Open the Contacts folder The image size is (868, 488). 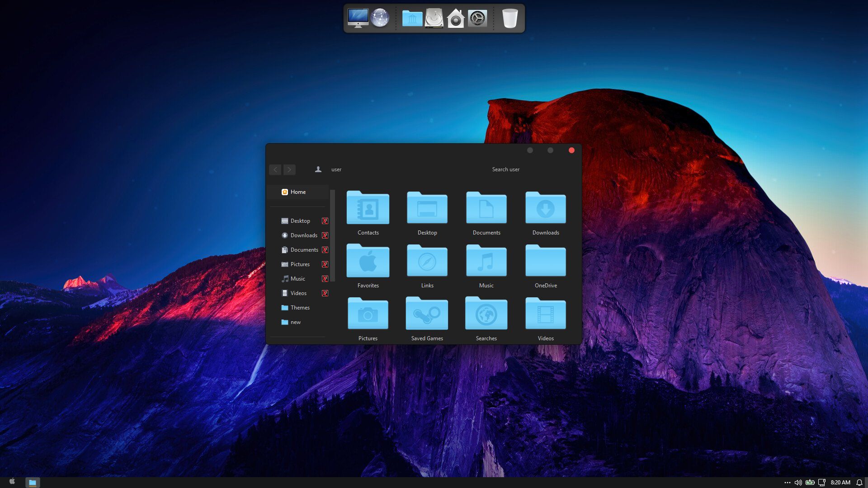[368, 208]
